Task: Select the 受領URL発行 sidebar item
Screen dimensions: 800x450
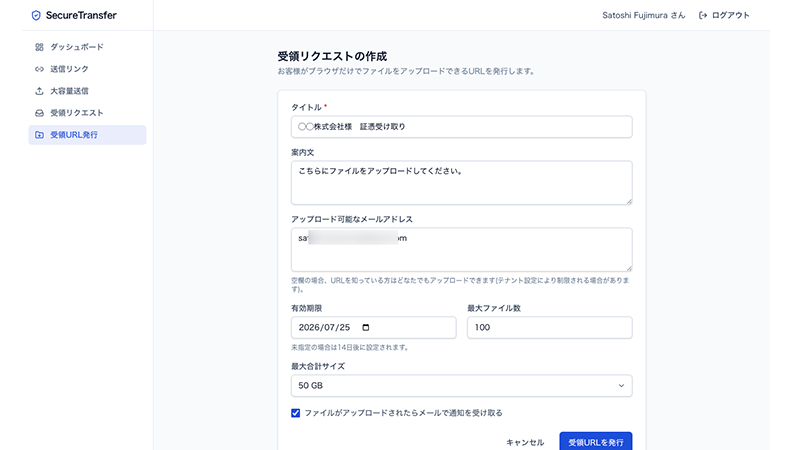Action: 87,135
